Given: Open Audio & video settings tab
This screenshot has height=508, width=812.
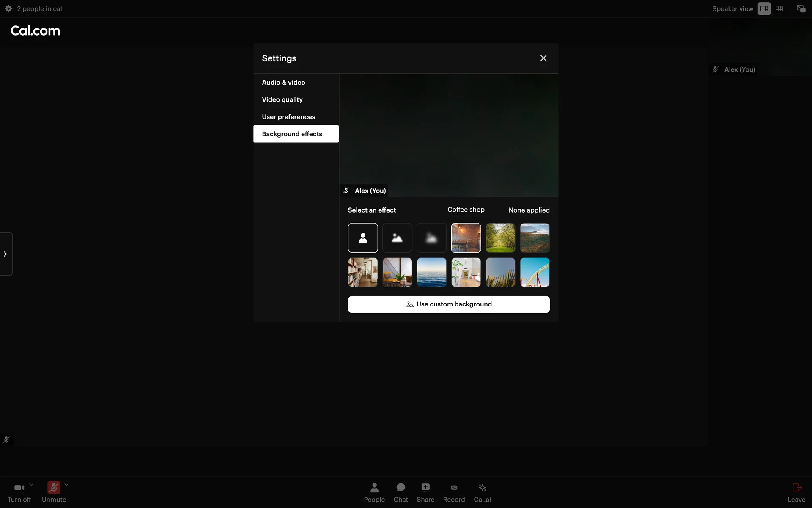Looking at the screenshot, I should pos(283,83).
